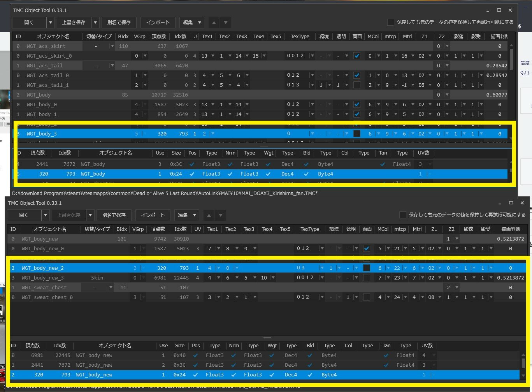
Task: Expand the 開く dropdown arrow in the upper window
Action: coord(51,23)
